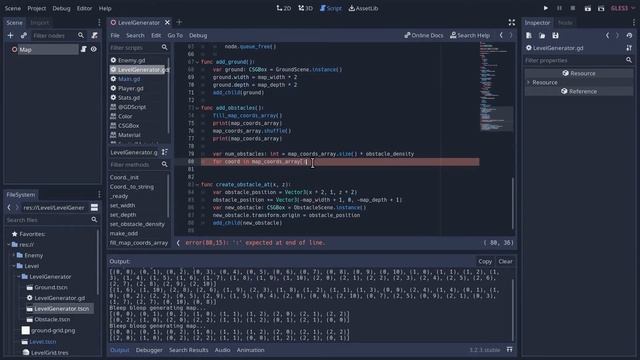Open Main.gd in the script list

coord(129,79)
